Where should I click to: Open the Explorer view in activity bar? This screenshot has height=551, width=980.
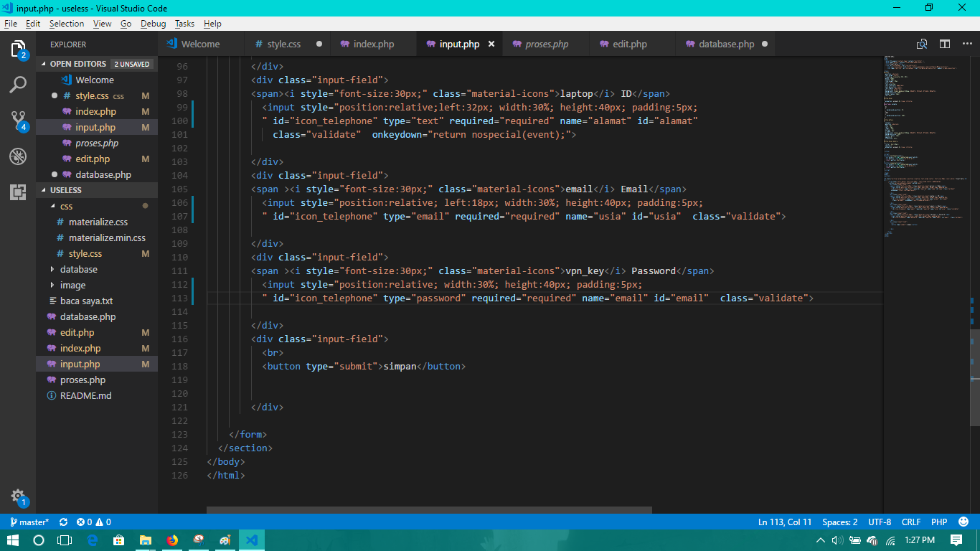click(18, 50)
